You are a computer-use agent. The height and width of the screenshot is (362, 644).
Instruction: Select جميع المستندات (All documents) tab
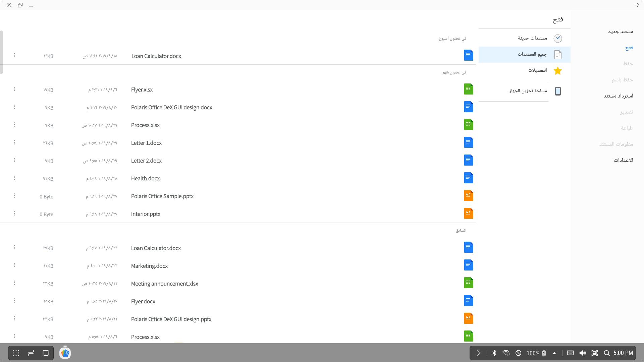[525, 54]
